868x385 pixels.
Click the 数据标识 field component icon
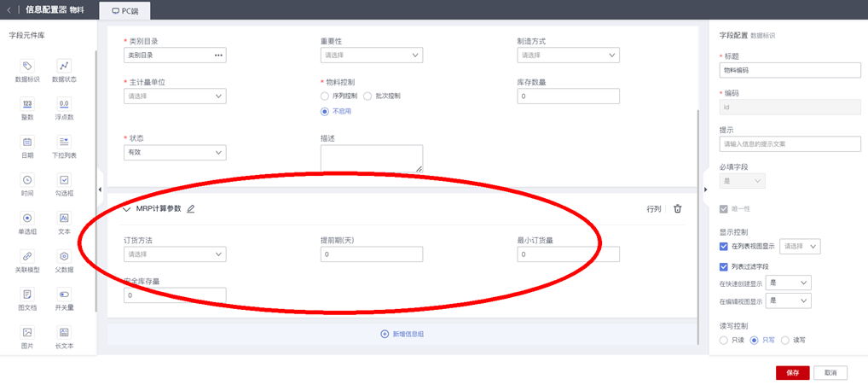point(27,67)
